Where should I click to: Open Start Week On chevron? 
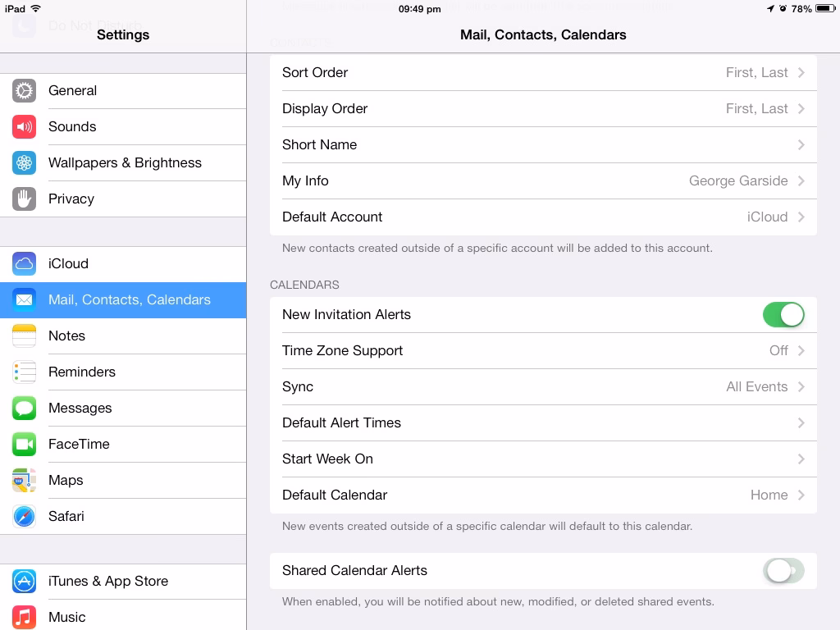[x=801, y=459]
